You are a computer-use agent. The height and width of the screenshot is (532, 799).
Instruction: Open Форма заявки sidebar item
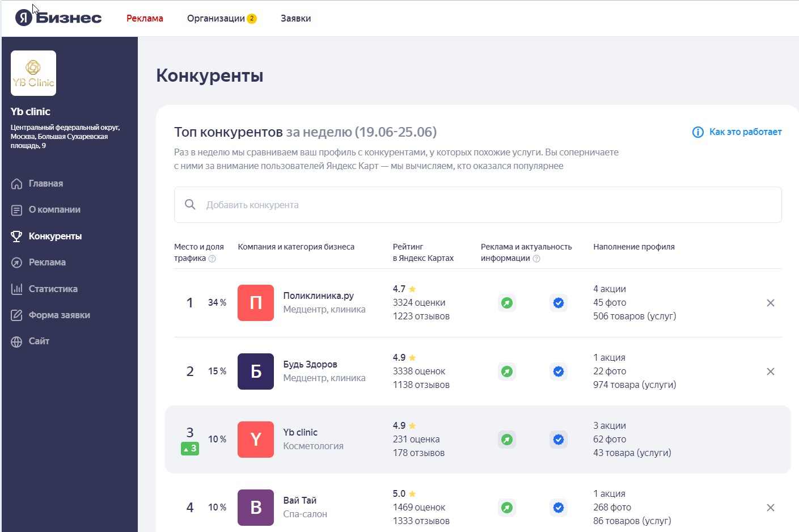[x=60, y=315]
